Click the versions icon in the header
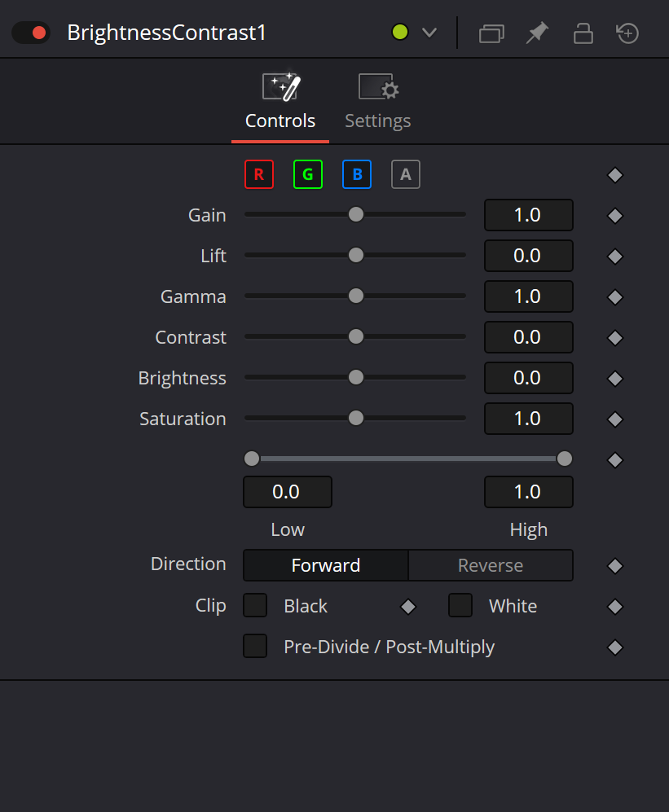669x812 pixels. 491,33
